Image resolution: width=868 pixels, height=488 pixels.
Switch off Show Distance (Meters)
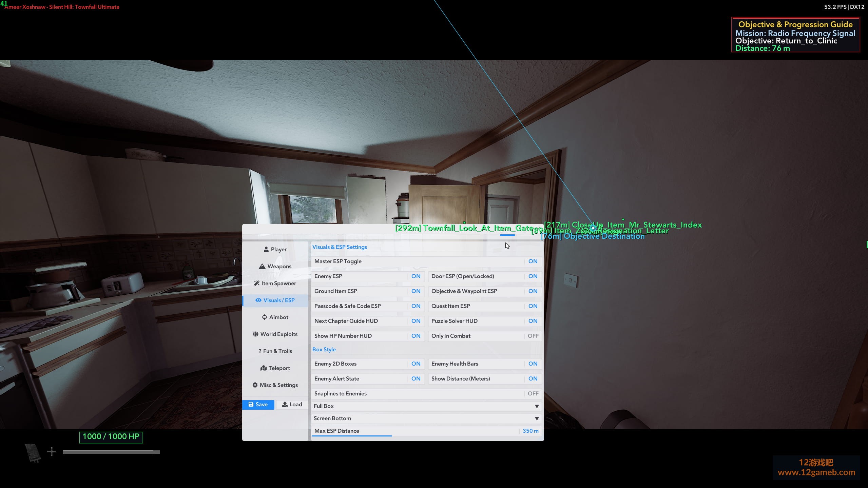coord(484,379)
